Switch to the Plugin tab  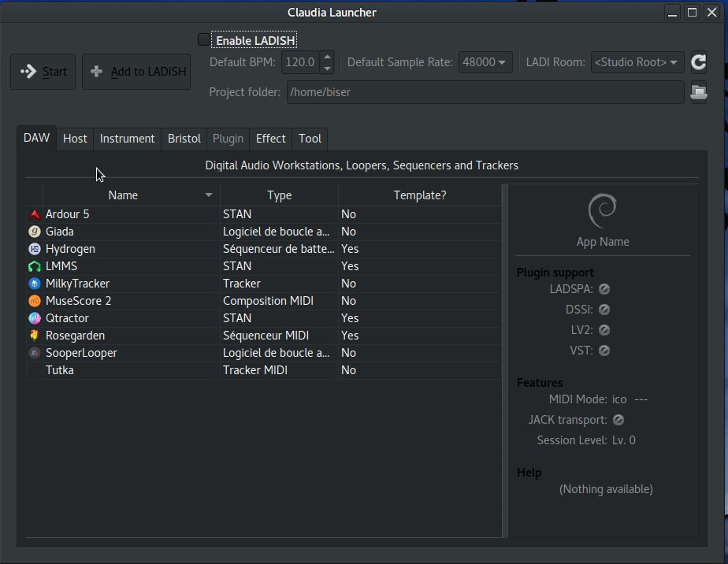pos(228,139)
